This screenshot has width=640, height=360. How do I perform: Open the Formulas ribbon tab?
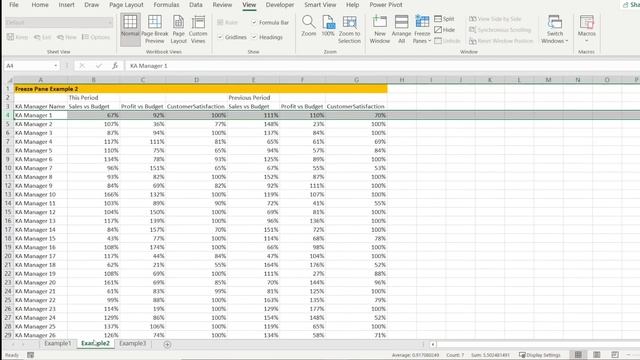pos(166,5)
